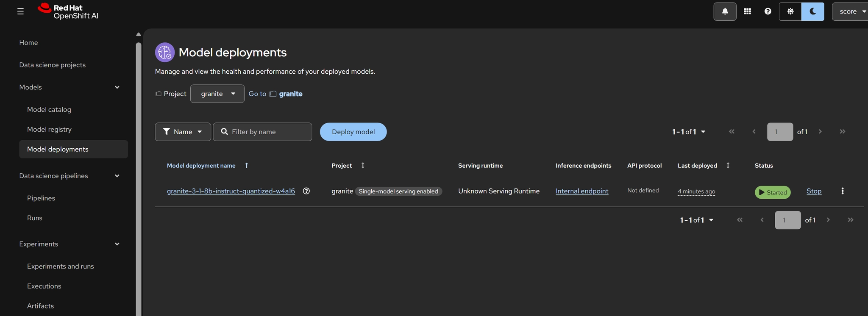The height and width of the screenshot is (316, 868).
Task: Go to previous page in top pagination
Action: (754, 132)
